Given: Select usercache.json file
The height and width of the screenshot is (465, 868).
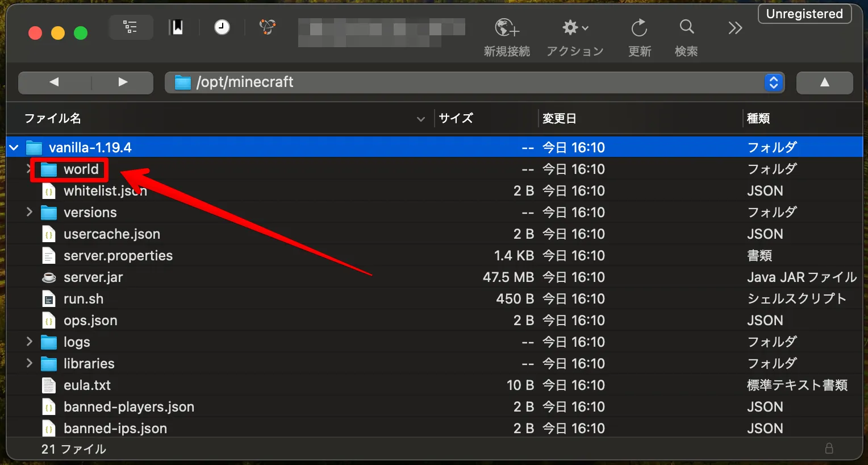Looking at the screenshot, I should [x=112, y=234].
